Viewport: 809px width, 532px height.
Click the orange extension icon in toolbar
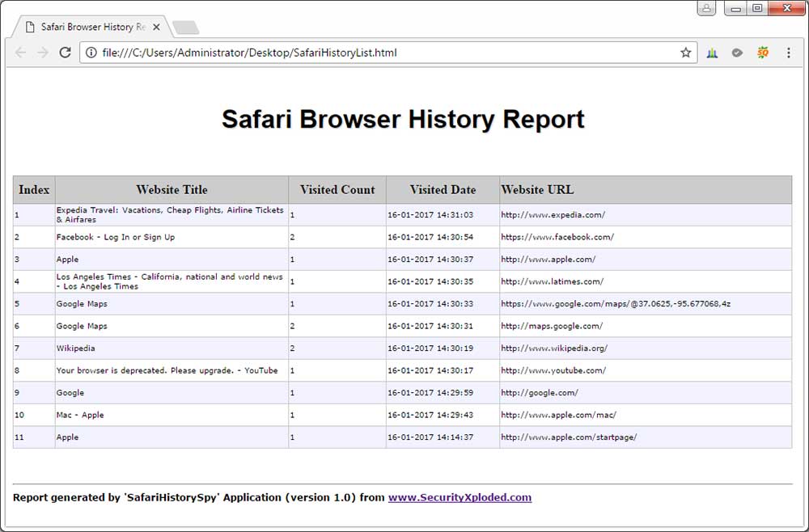(x=763, y=53)
